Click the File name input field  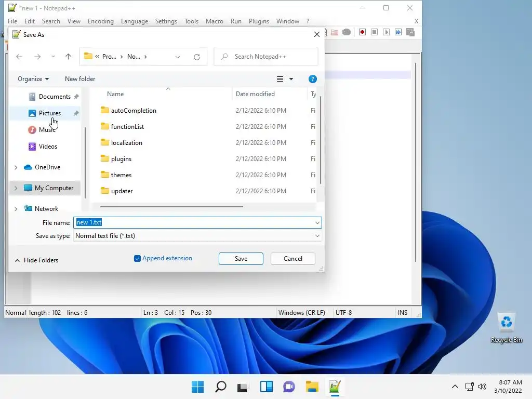pyautogui.click(x=197, y=222)
